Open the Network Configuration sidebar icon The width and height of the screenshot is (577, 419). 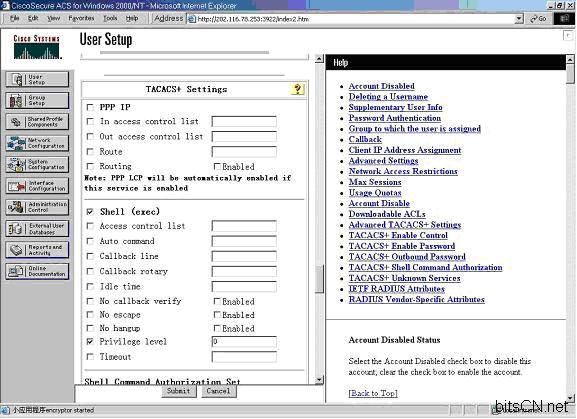click(x=37, y=143)
